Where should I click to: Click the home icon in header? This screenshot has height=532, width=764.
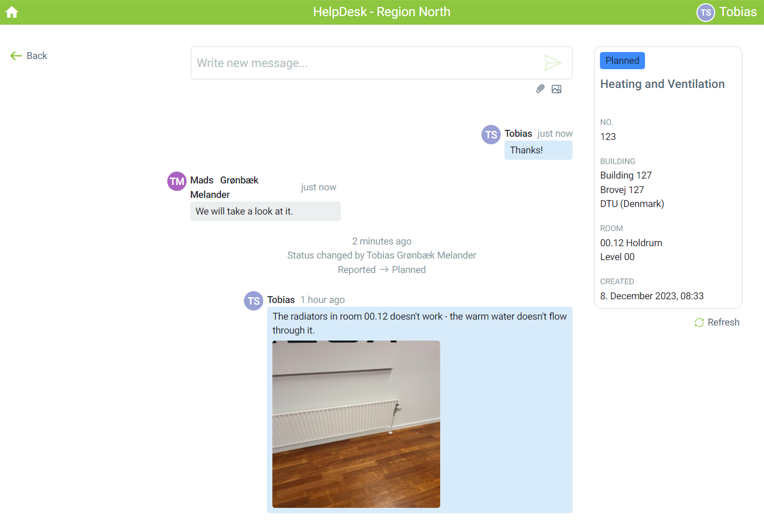(12, 12)
